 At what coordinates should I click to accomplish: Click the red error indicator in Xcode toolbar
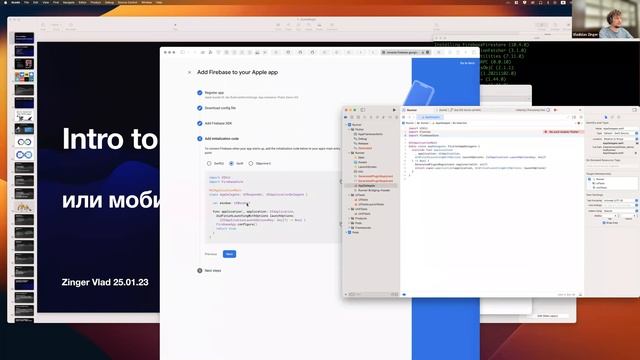tap(555, 110)
